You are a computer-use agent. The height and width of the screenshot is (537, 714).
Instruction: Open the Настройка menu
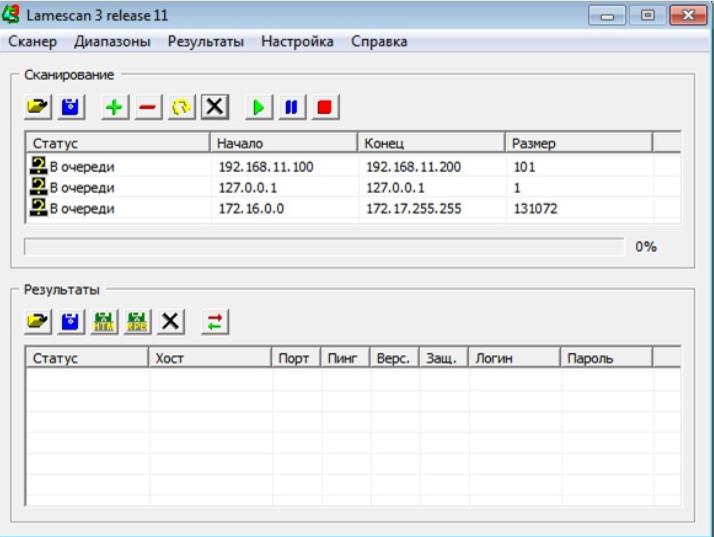pos(297,42)
